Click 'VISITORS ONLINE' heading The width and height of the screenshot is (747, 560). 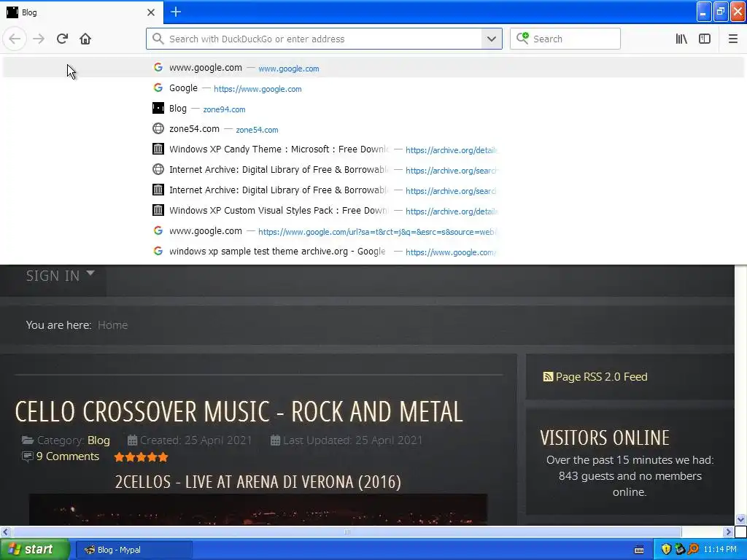[x=605, y=437]
